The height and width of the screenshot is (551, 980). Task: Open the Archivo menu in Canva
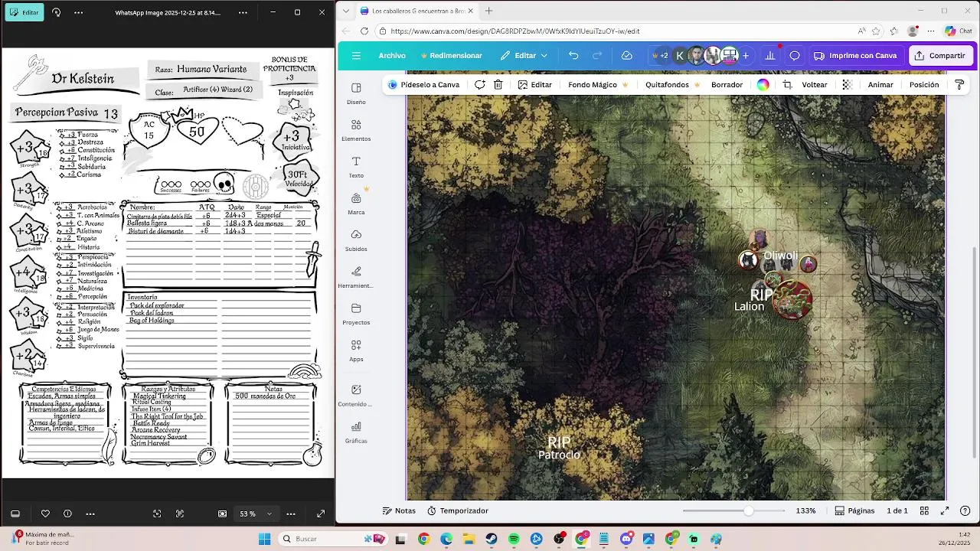(392, 56)
